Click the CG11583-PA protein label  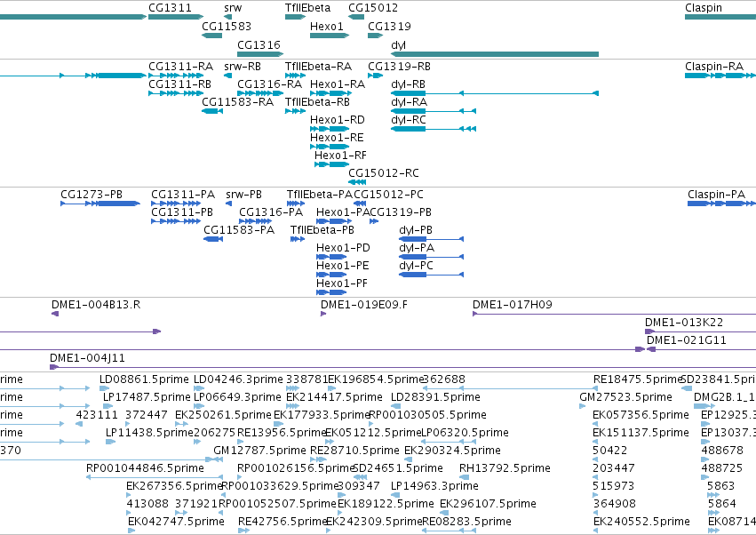[239, 230]
